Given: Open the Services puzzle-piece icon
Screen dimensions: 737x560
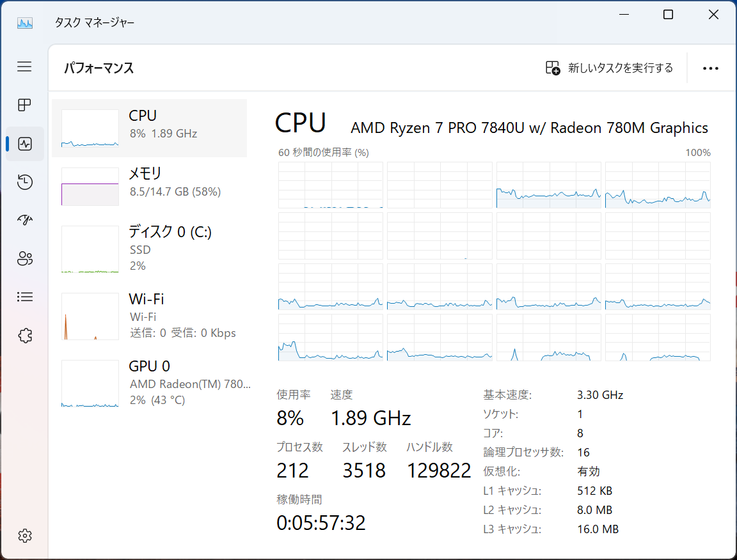Looking at the screenshot, I should tap(24, 336).
